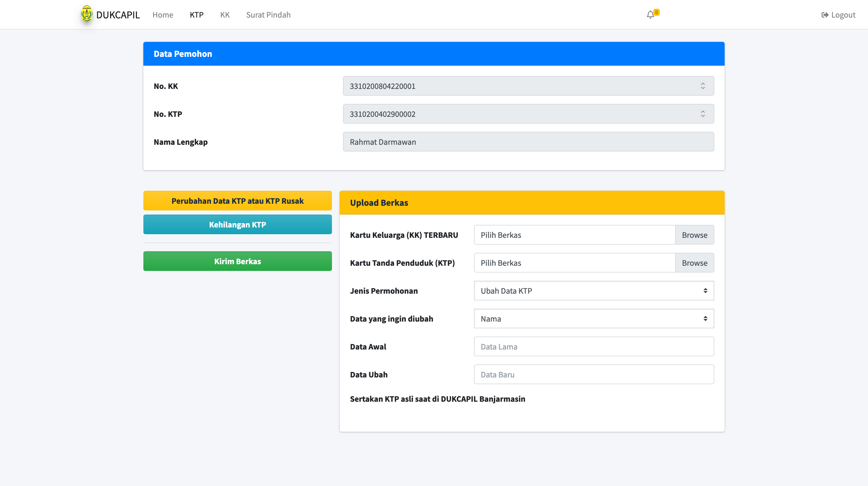
Task: Click the Data Awal input field
Action: click(593, 347)
